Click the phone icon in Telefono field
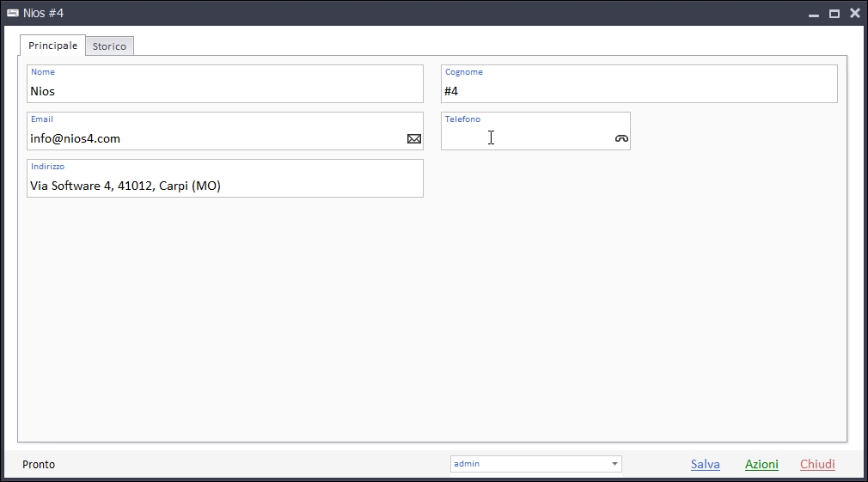Viewport: 868px width, 482px height. [x=621, y=138]
